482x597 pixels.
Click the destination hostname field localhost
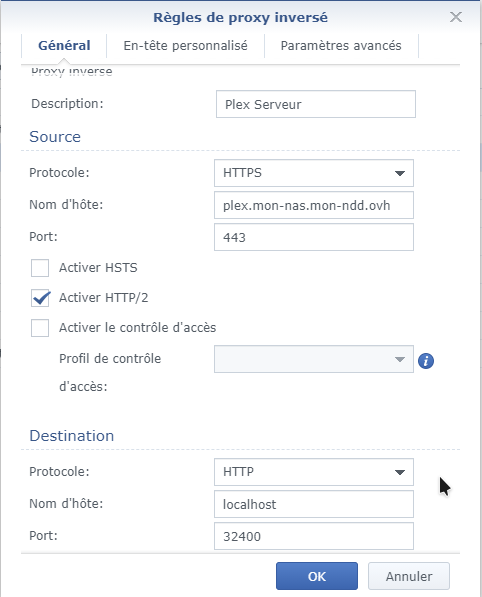click(x=314, y=504)
